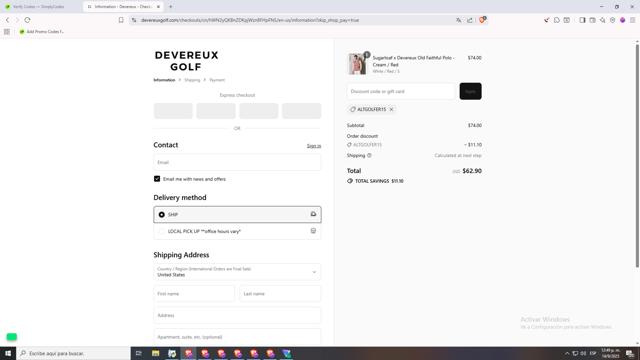Open File Explorer from the taskbar
Viewport: 640px width, 360px height.
(x=156, y=353)
